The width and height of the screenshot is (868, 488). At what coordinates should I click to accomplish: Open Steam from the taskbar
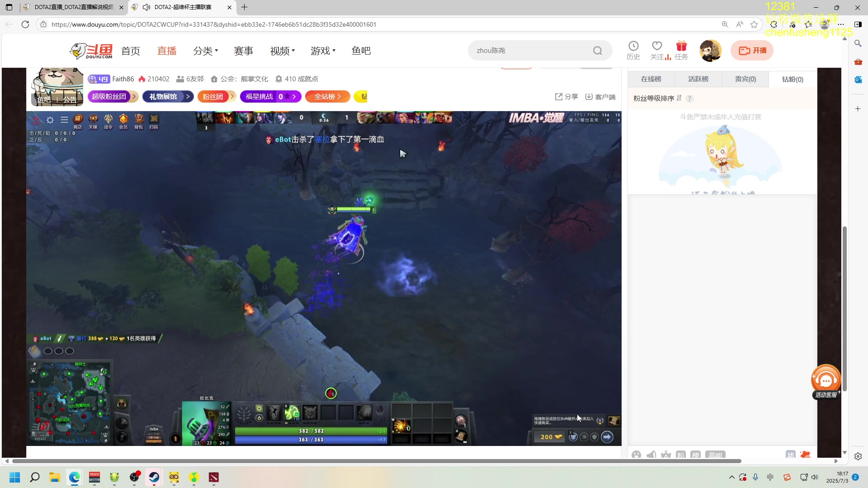pyautogui.click(x=154, y=477)
